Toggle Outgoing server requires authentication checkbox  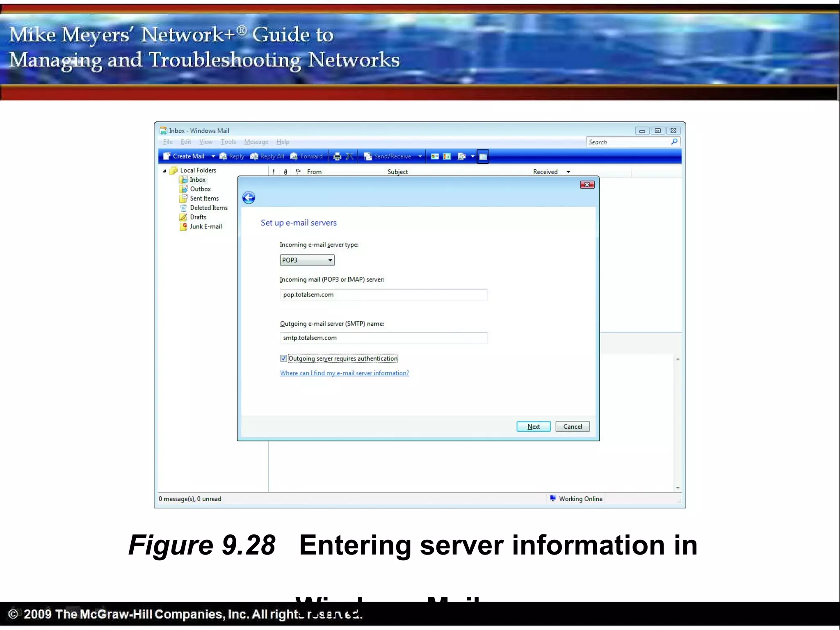coord(283,358)
